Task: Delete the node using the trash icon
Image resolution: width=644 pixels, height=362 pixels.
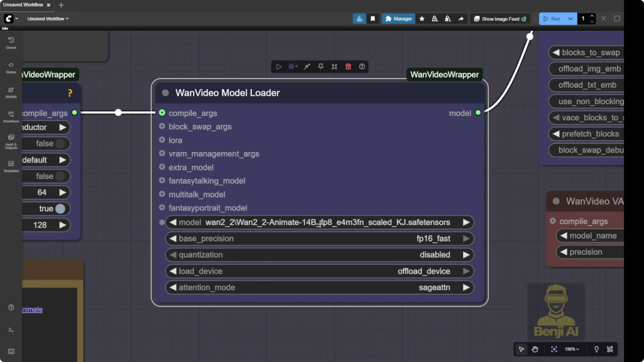Action: [348, 67]
